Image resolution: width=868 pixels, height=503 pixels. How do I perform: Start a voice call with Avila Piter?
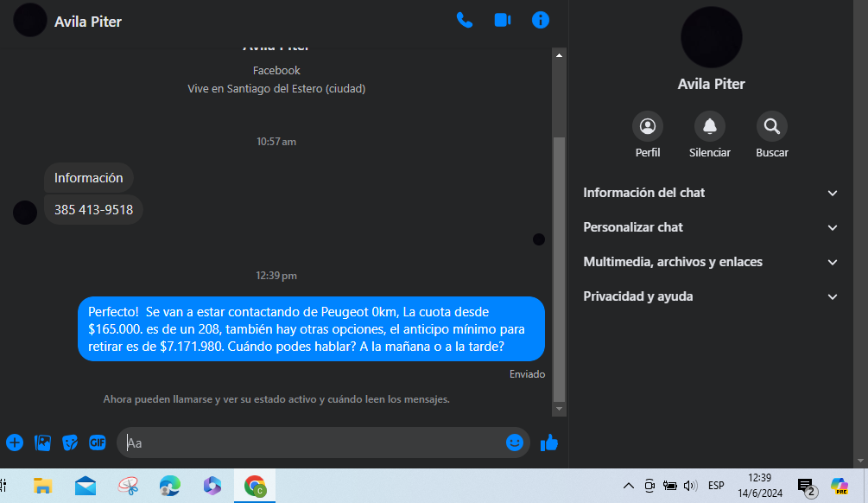pos(465,21)
